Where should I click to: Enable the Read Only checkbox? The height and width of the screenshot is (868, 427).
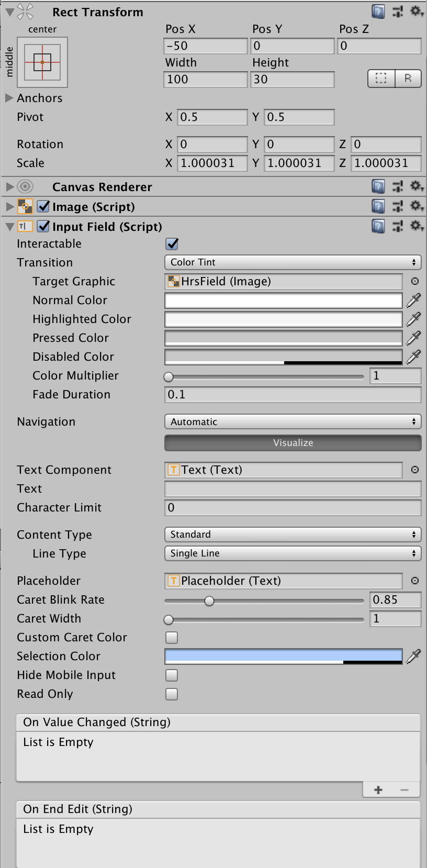[x=172, y=694]
